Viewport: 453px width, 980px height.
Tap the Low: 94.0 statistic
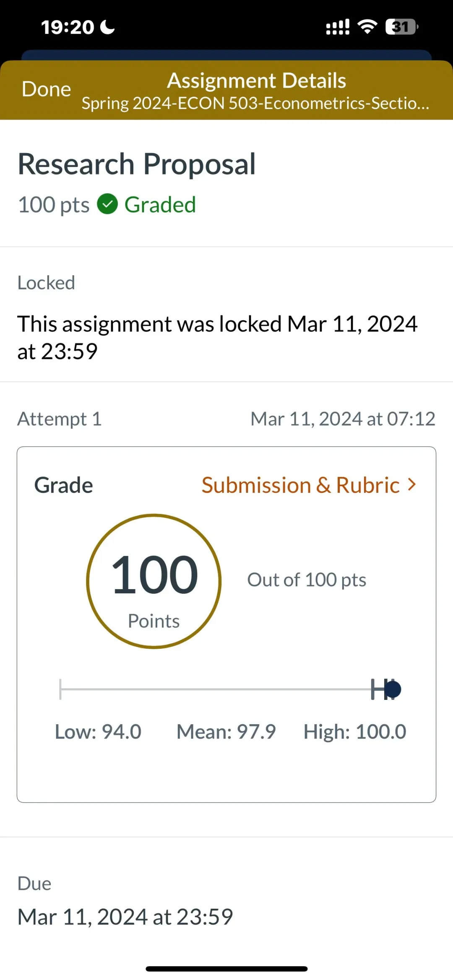point(98,732)
